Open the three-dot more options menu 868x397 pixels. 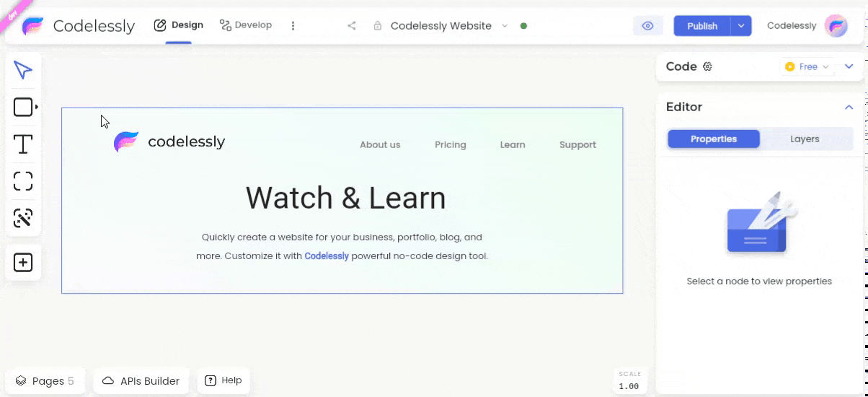[x=293, y=26]
